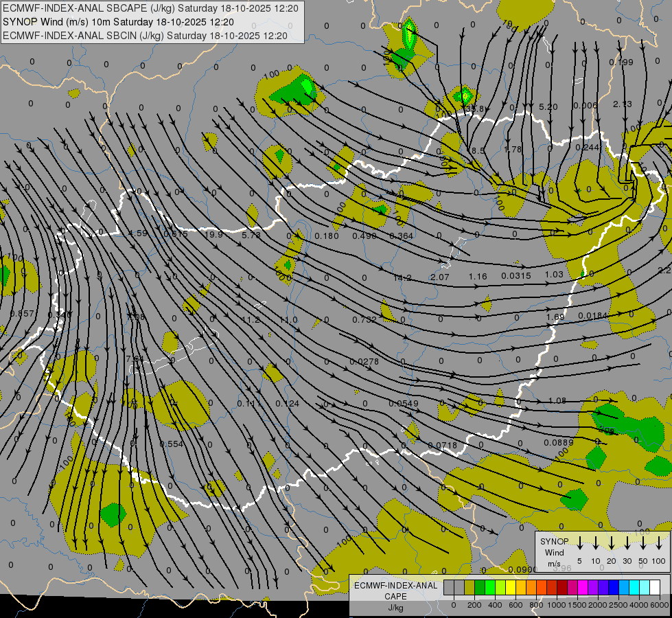Click the map value 0.0315

coord(516,276)
